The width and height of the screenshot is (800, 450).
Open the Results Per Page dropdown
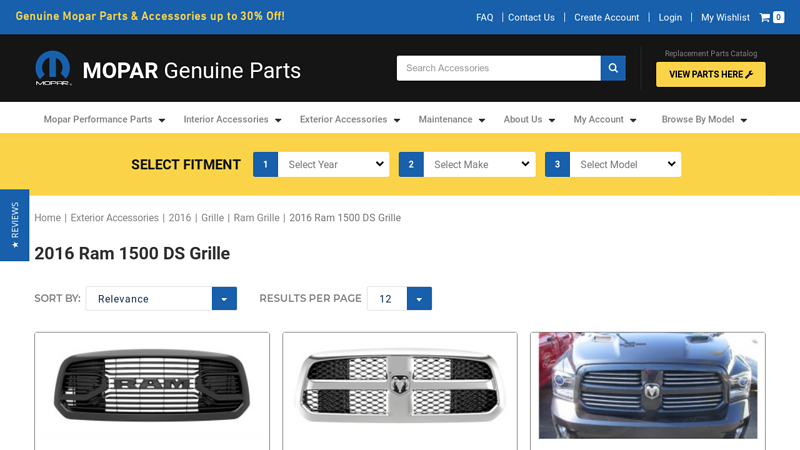(x=399, y=298)
